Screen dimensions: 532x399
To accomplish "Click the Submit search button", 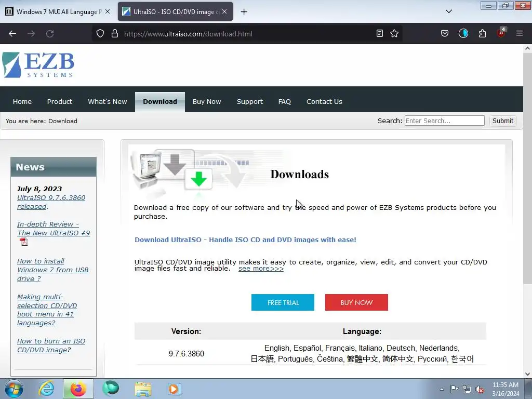I will tap(503, 121).
